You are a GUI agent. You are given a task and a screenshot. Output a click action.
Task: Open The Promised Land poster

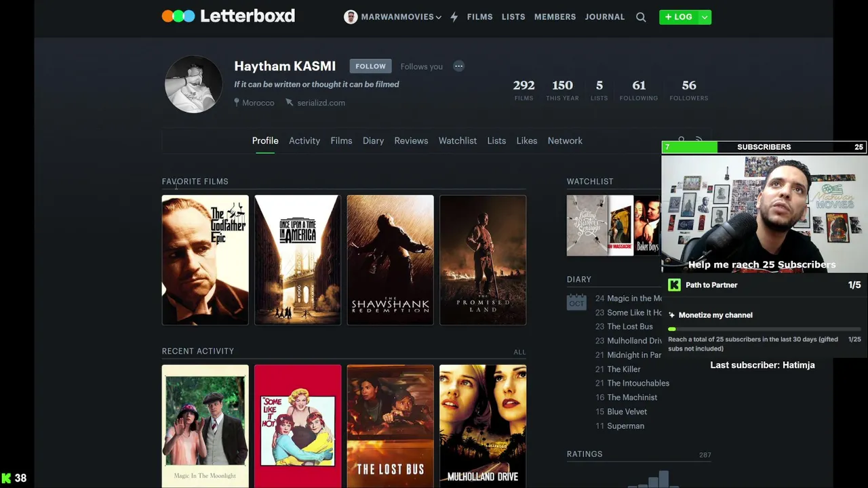point(483,260)
